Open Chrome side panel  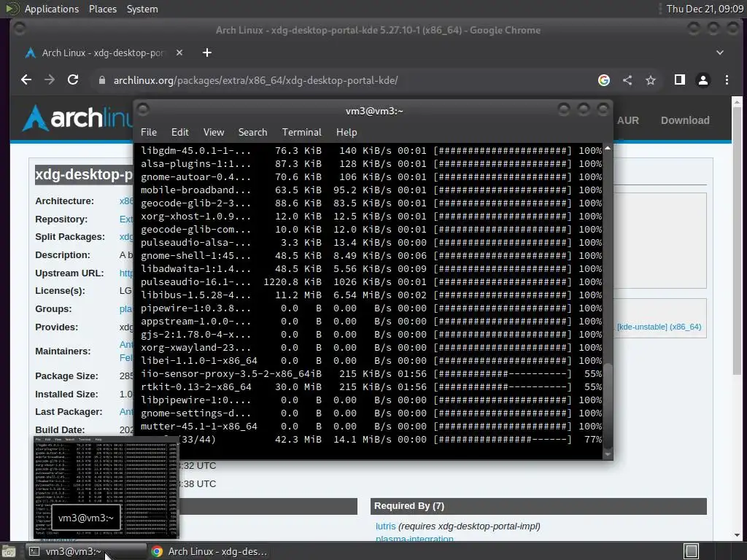pyautogui.click(x=680, y=80)
